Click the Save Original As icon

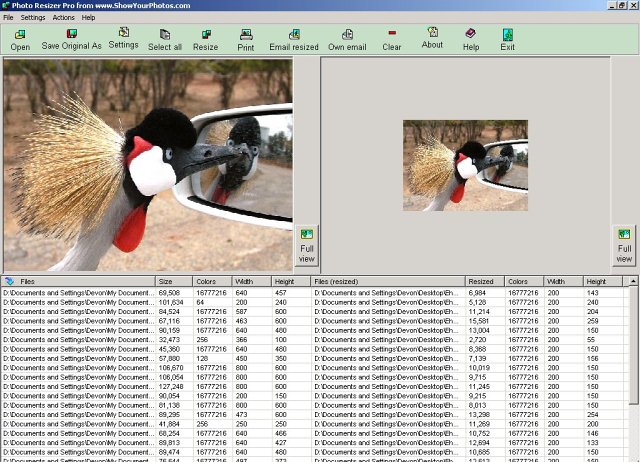[x=72, y=33]
